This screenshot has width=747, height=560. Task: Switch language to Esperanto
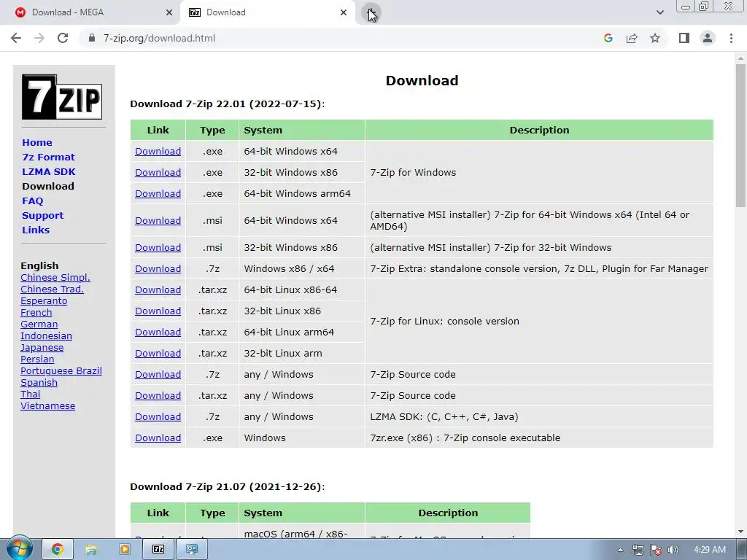[44, 301]
